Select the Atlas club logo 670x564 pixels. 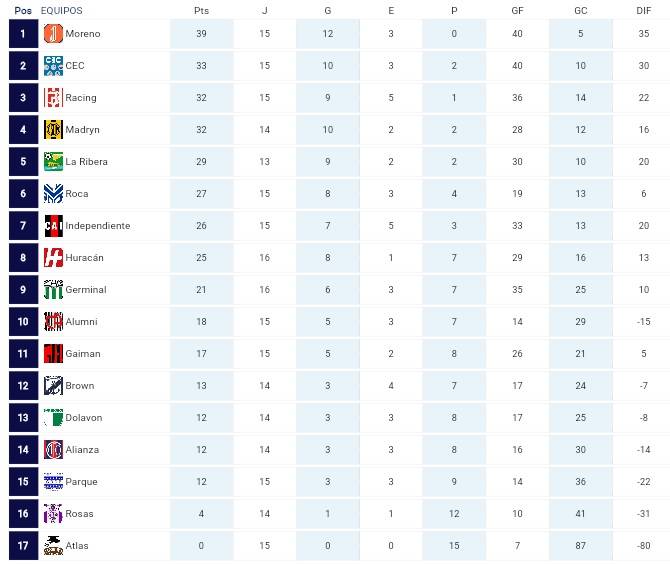pyautogui.click(x=53, y=546)
